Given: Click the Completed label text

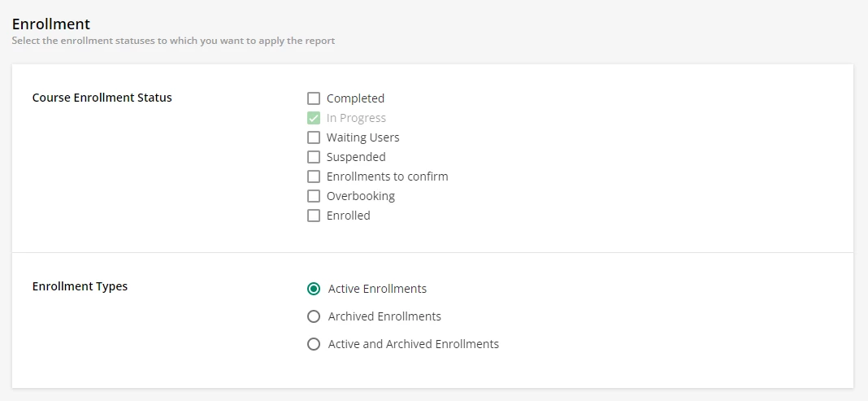Looking at the screenshot, I should 355,98.
